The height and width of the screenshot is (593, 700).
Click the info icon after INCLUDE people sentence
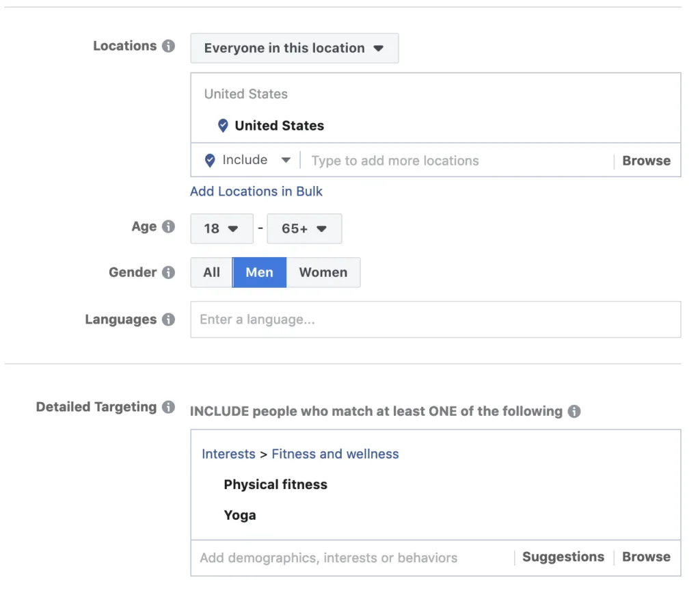(574, 411)
